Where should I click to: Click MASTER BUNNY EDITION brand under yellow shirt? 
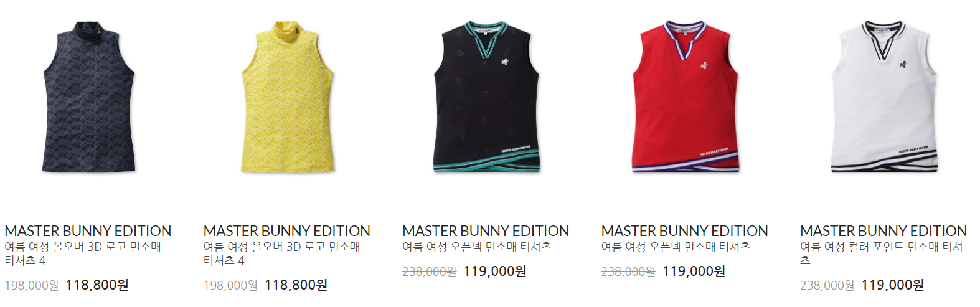(x=287, y=231)
